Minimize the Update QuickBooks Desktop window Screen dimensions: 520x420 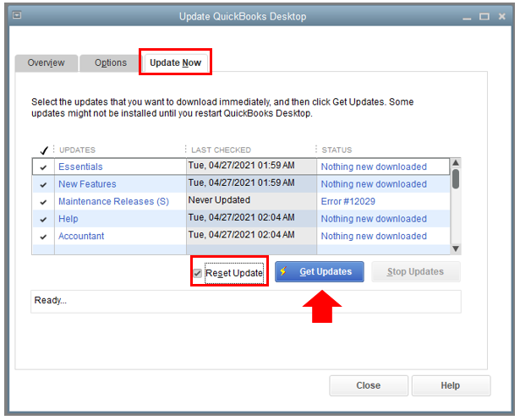tap(467, 17)
